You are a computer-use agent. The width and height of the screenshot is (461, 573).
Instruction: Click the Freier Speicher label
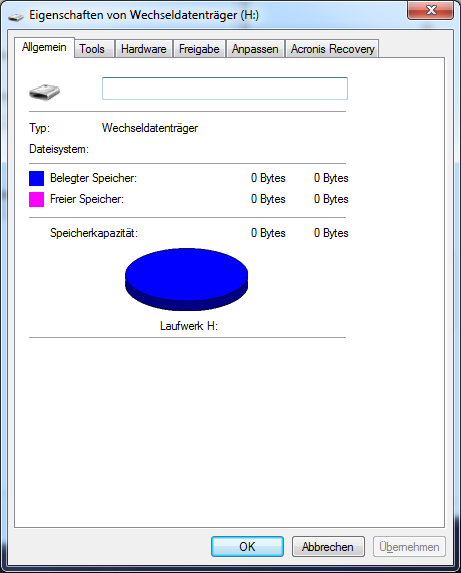click(87, 199)
